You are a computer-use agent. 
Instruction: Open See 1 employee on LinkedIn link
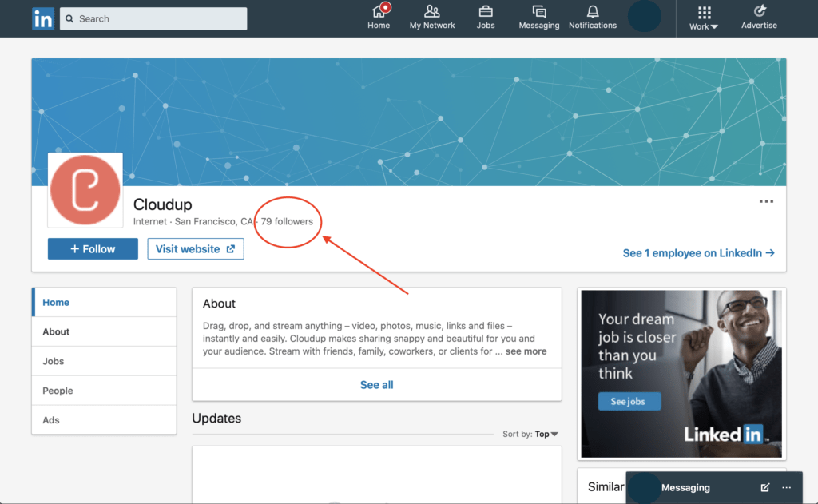point(698,253)
